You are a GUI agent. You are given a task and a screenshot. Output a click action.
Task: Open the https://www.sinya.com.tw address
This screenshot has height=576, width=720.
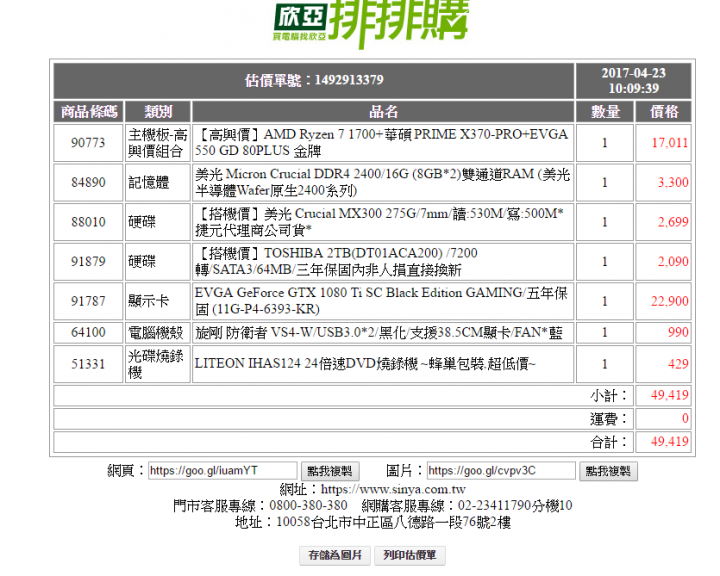(x=393, y=489)
